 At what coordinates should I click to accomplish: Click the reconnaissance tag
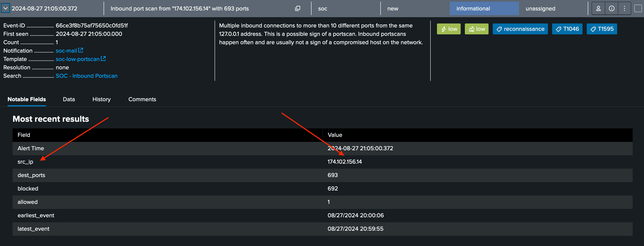click(520, 29)
